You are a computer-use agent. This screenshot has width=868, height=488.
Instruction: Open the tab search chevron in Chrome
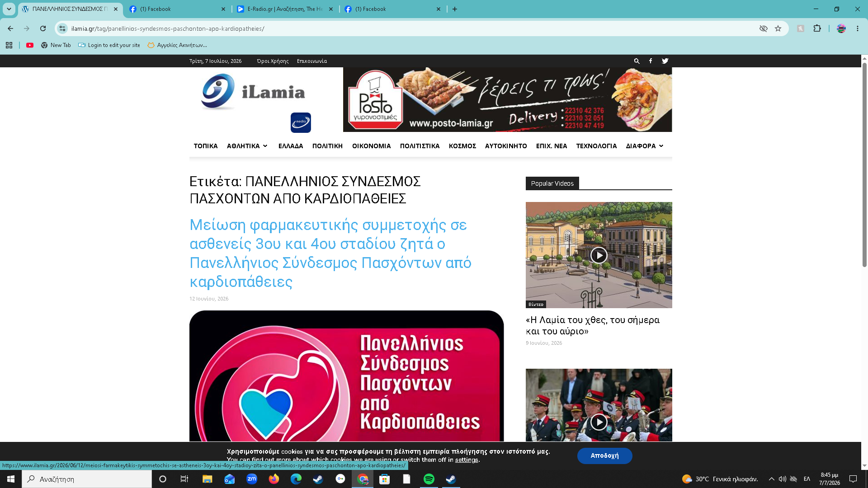click(9, 9)
